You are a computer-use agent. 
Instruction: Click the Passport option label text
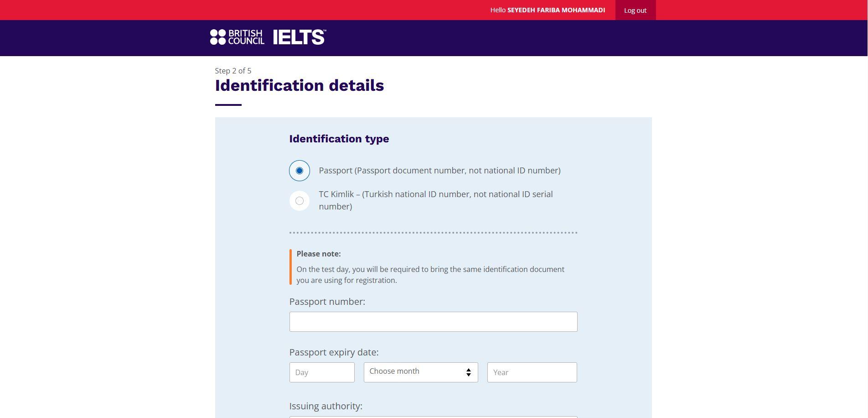point(439,170)
